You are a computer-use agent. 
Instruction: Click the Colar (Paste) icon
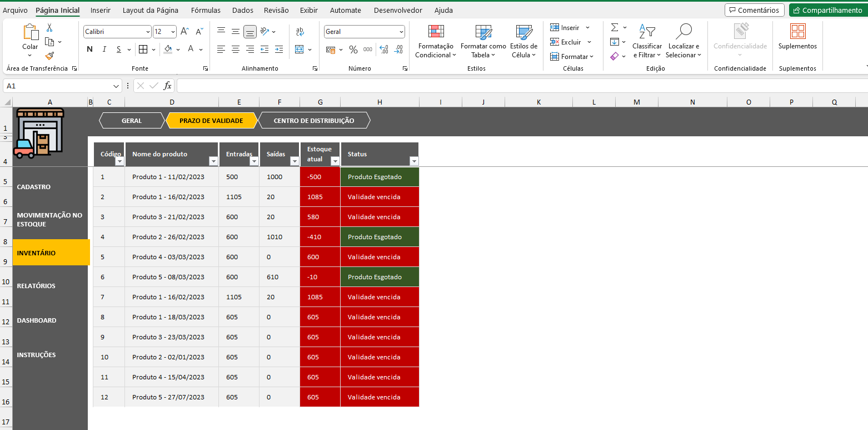tap(30, 32)
